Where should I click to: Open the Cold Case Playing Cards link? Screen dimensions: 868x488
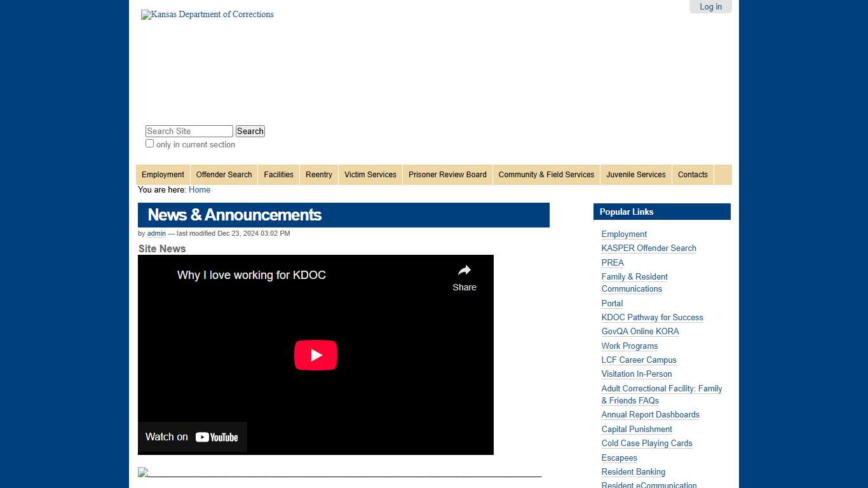647,444
